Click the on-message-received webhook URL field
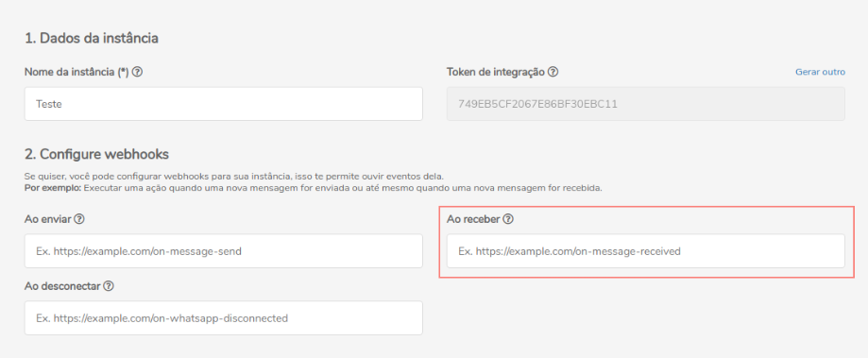 click(645, 251)
